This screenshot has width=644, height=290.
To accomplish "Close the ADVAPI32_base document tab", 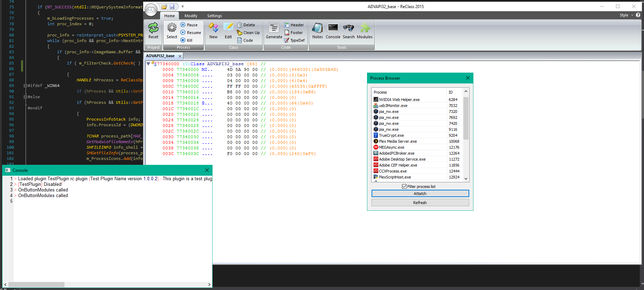I will click(180, 56).
